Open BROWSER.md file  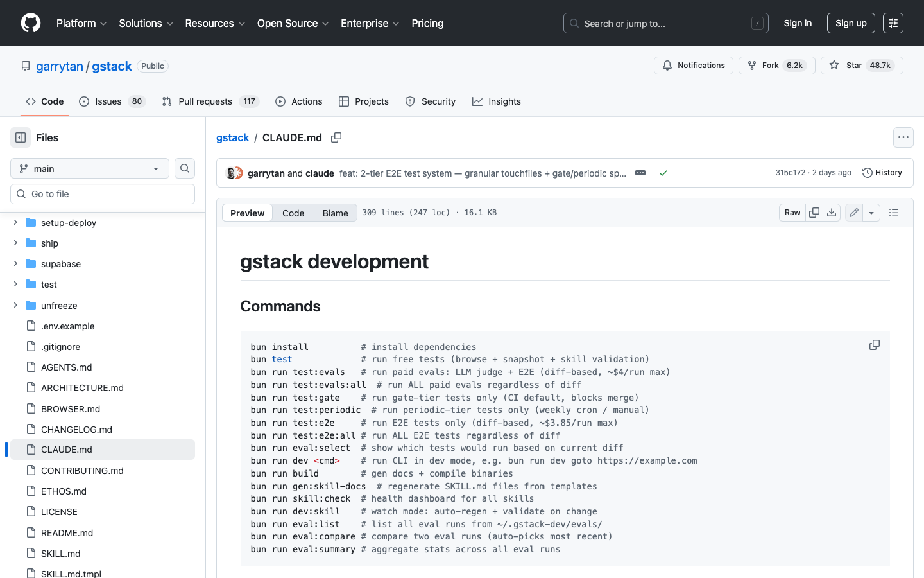click(71, 409)
